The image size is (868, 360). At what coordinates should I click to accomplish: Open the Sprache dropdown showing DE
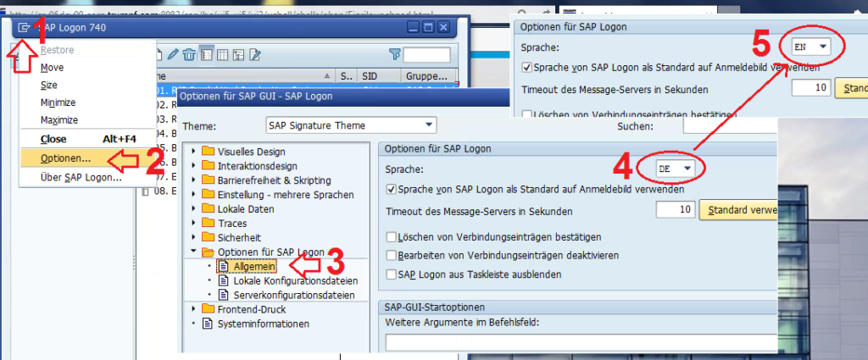click(x=676, y=169)
